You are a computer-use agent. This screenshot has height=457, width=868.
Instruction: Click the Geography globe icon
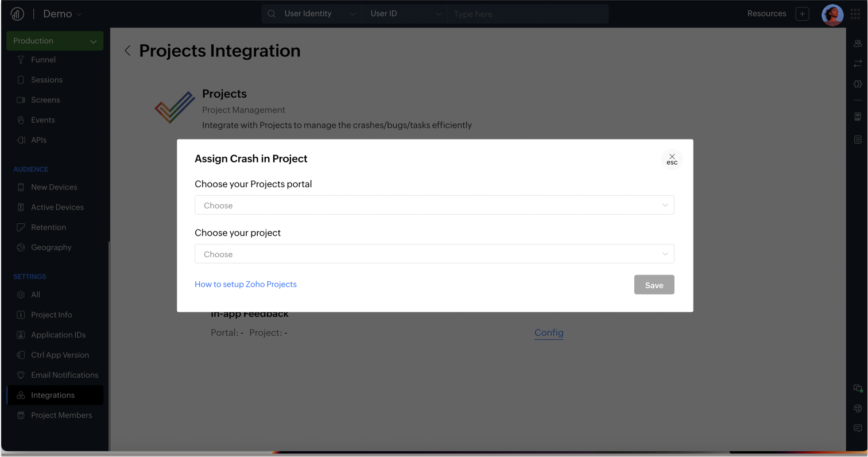click(21, 247)
